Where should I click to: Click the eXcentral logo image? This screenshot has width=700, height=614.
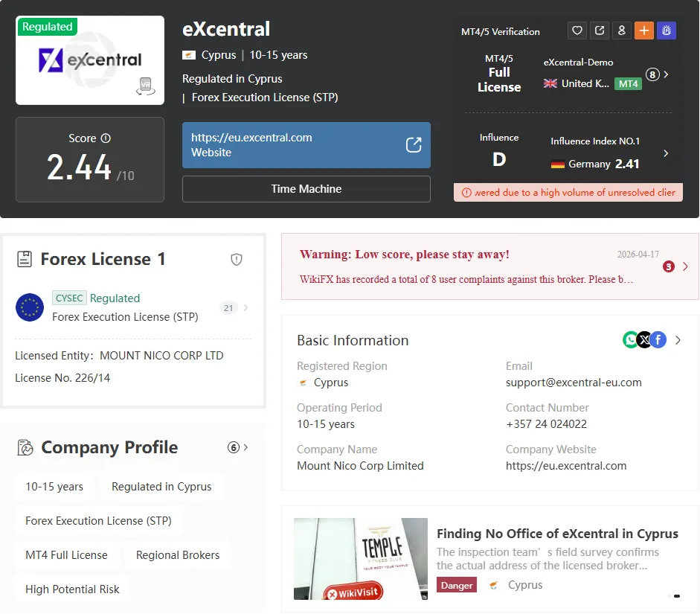pyautogui.click(x=90, y=60)
